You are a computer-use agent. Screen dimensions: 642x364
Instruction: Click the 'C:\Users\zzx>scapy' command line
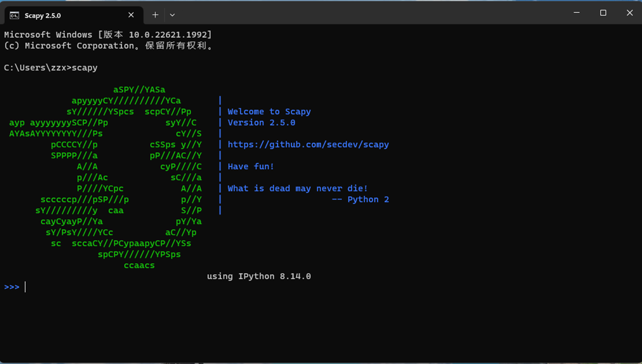coord(51,68)
